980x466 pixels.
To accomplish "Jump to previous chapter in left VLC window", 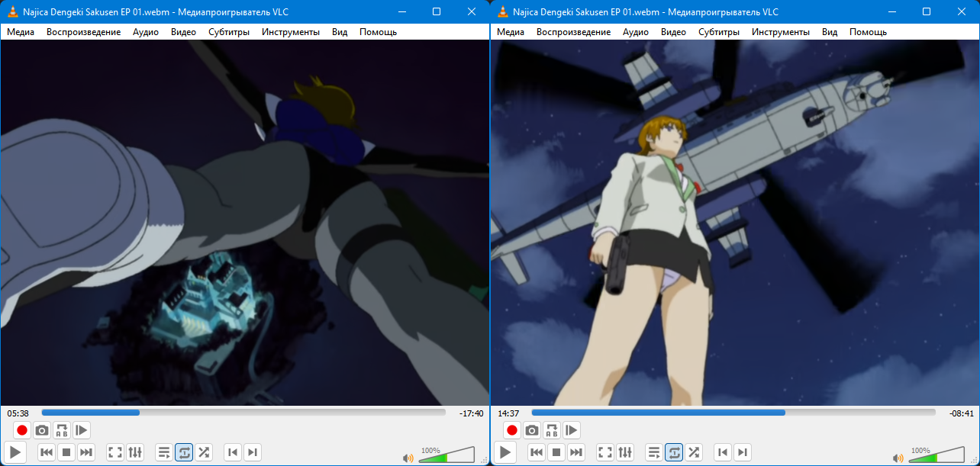I will click(233, 452).
